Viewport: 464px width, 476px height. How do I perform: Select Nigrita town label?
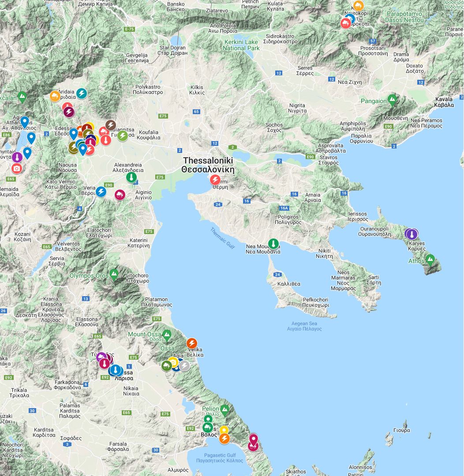point(297,108)
